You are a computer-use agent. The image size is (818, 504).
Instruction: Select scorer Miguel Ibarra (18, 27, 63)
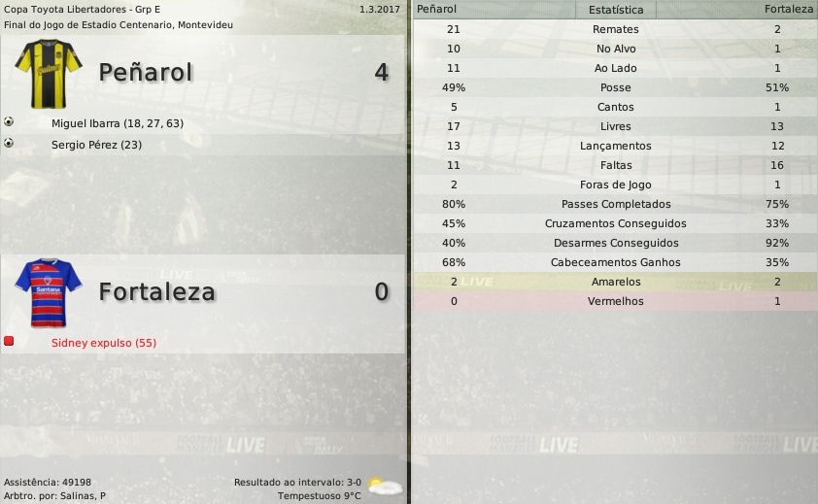(x=118, y=124)
